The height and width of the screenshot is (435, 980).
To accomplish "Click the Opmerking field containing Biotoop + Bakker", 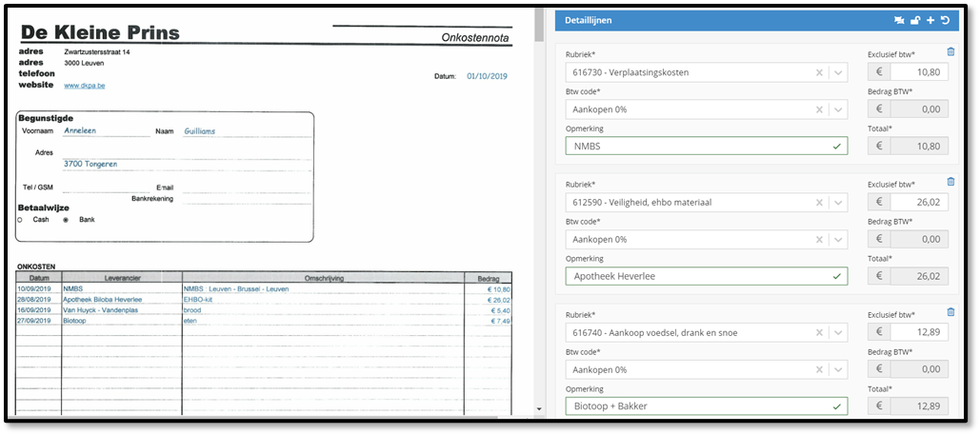I will tap(707, 406).
